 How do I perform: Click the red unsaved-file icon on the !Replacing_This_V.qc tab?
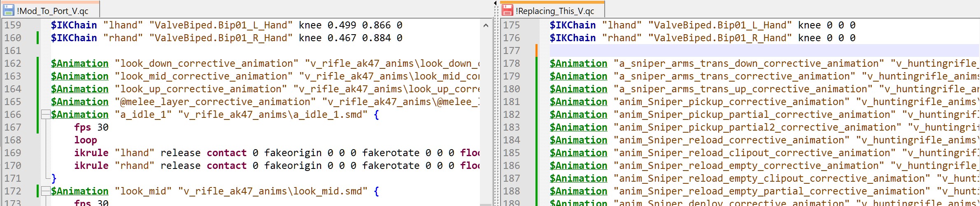coord(508,10)
